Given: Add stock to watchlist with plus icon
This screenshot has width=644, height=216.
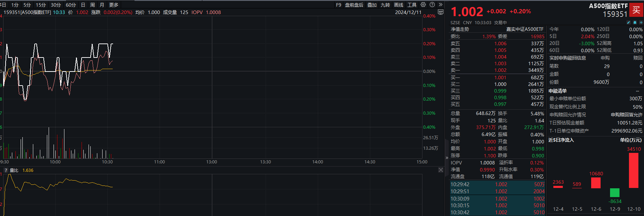Looking at the screenshot, I should point(640,22).
